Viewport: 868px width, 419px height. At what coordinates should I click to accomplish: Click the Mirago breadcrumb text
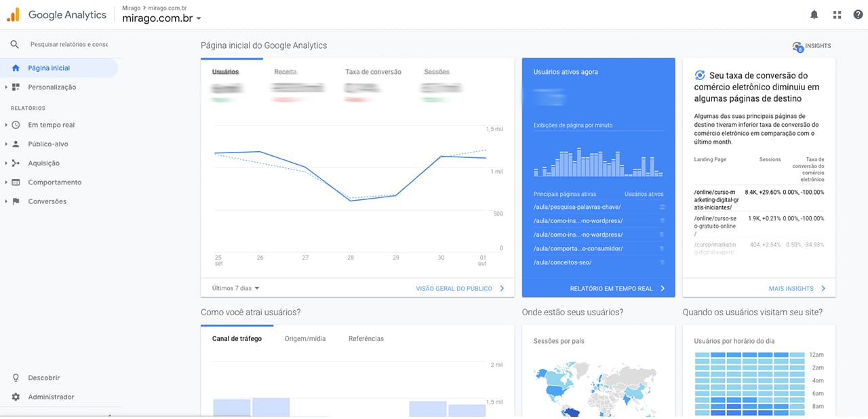point(132,8)
